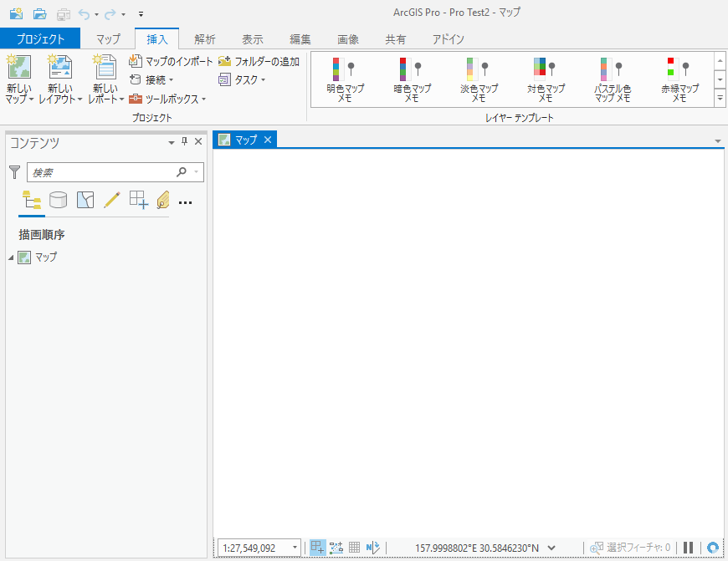Open the タスク dropdown
The width and height of the screenshot is (728, 561).
click(242, 79)
